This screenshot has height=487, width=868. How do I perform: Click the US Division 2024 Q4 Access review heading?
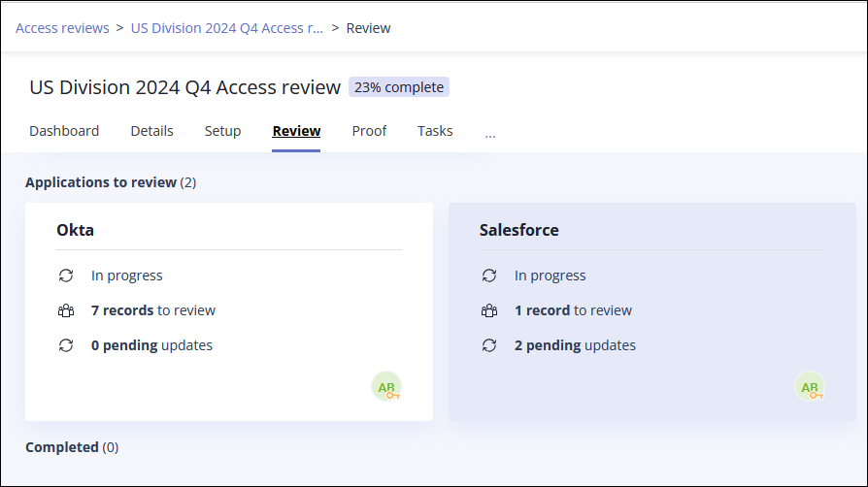point(184,87)
